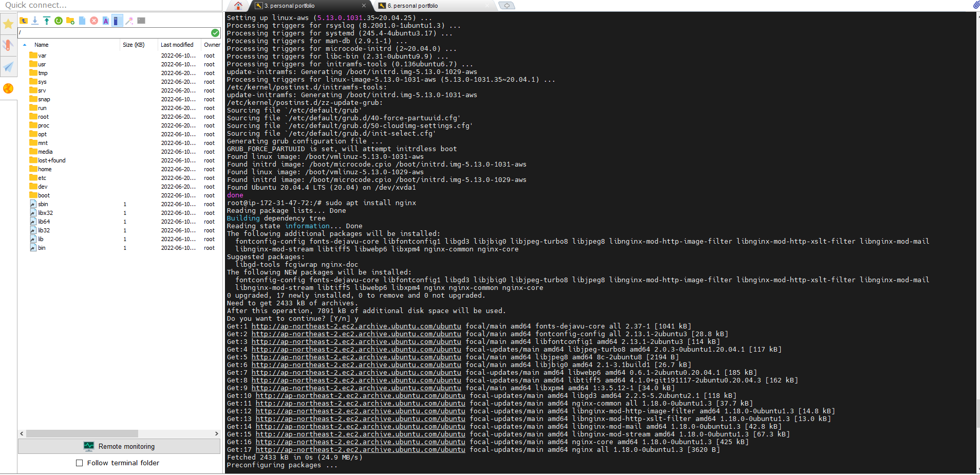Switch to 3. personal portfolio tab
Image resolution: width=980 pixels, height=475 pixels.
pos(311,6)
